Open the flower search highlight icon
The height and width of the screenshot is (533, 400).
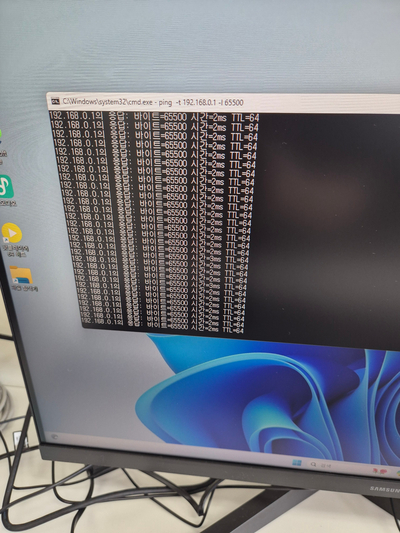379,471
